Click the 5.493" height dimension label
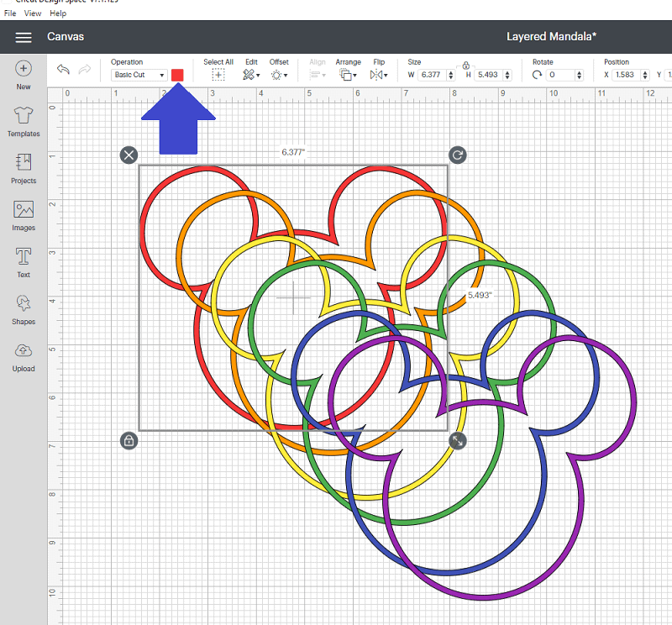Screen dimensions: 672x625 (479, 296)
